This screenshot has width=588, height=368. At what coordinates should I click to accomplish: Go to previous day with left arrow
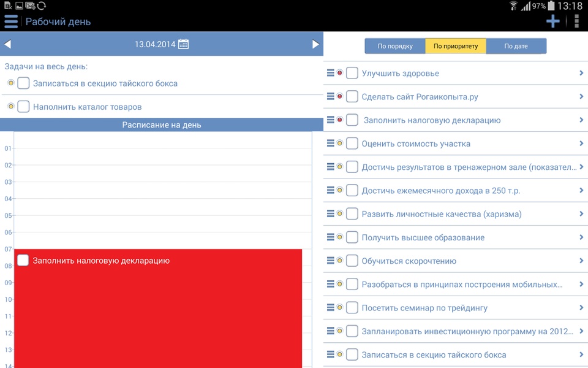pyautogui.click(x=7, y=44)
